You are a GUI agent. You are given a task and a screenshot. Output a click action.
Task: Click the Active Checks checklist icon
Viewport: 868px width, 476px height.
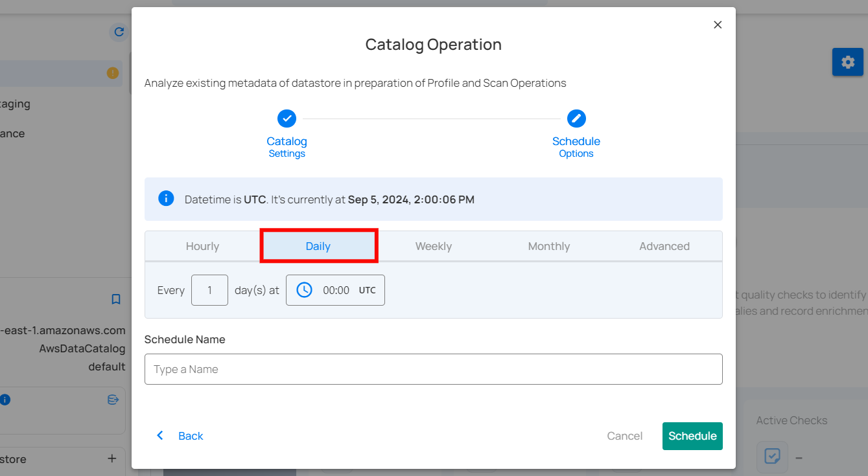click(x=772, y=457)
